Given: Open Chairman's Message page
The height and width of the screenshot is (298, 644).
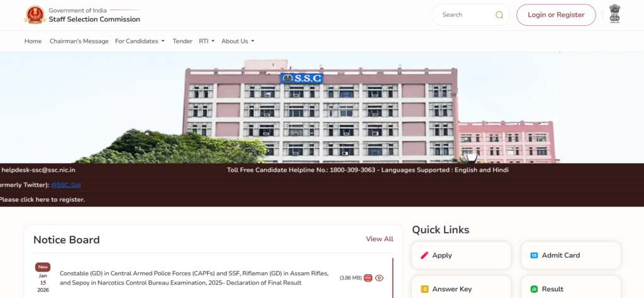Looking at the screenshot, I should (79, 41).
